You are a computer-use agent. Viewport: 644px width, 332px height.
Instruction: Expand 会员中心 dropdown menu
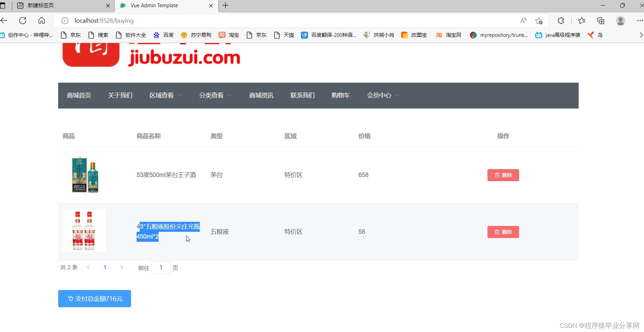coord(383,95)
